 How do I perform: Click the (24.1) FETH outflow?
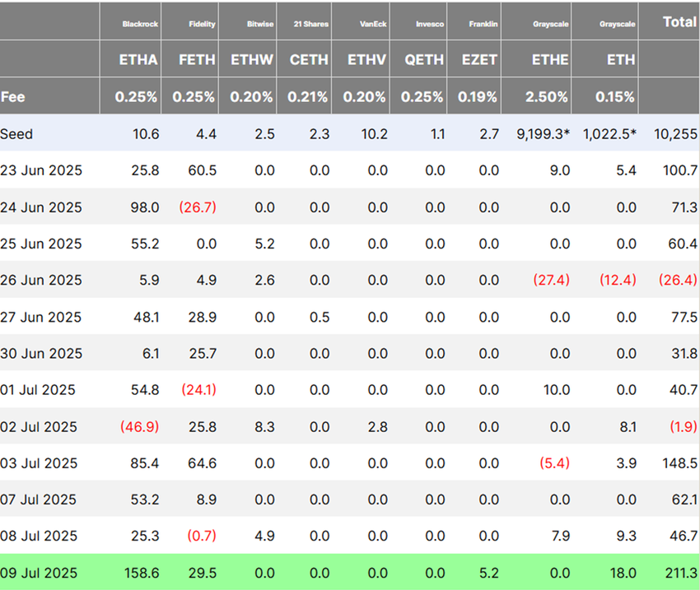click(198, 390)
